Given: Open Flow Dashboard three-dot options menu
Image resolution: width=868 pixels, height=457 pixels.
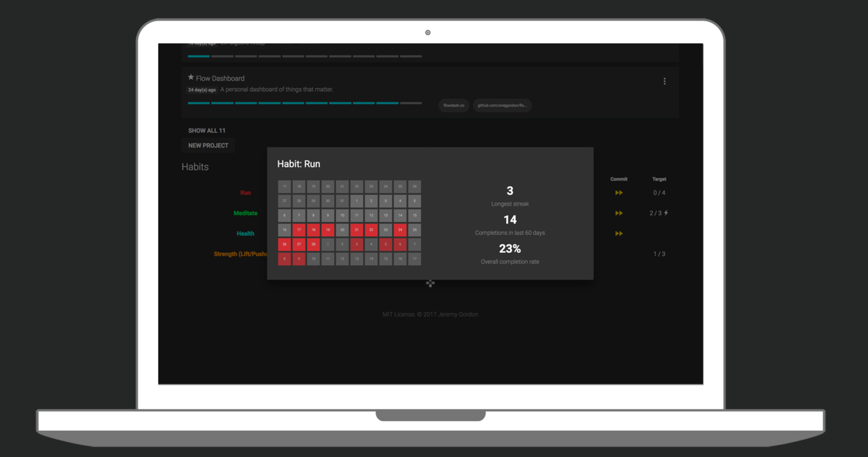Looking at the screenshot, I should (x=664, y=81).
